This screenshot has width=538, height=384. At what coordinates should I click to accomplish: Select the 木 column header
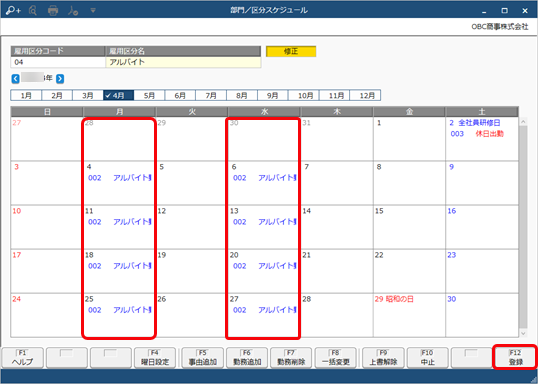point(337,112)
